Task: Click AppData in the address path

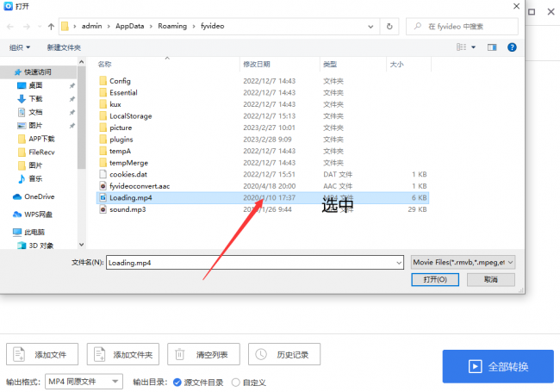Action: 129,26
